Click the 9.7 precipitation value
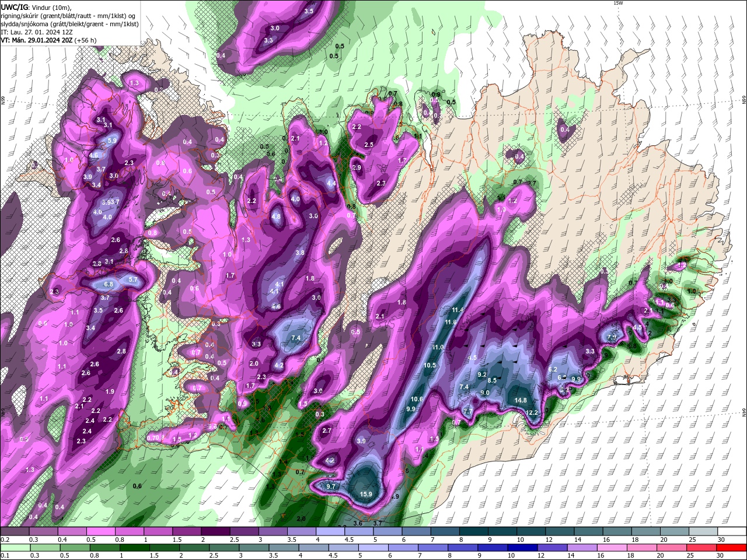Viewport: 747px width, 560px height. point(331,487)
